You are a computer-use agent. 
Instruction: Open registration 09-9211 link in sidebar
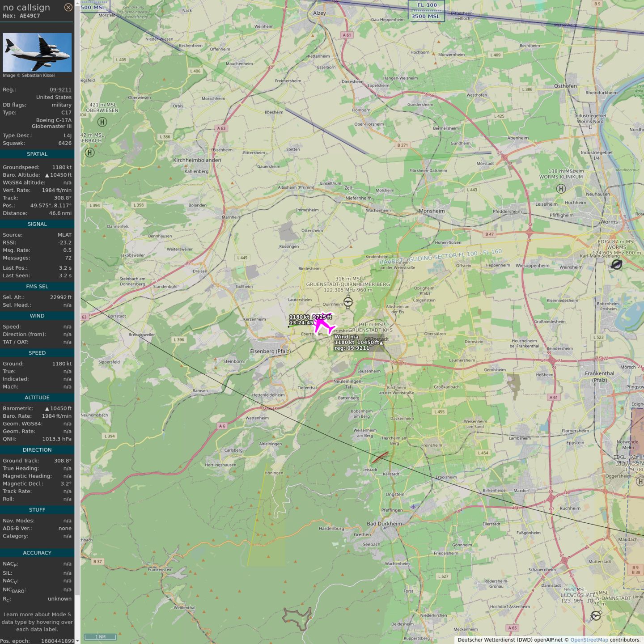click(x=60, y=89)
